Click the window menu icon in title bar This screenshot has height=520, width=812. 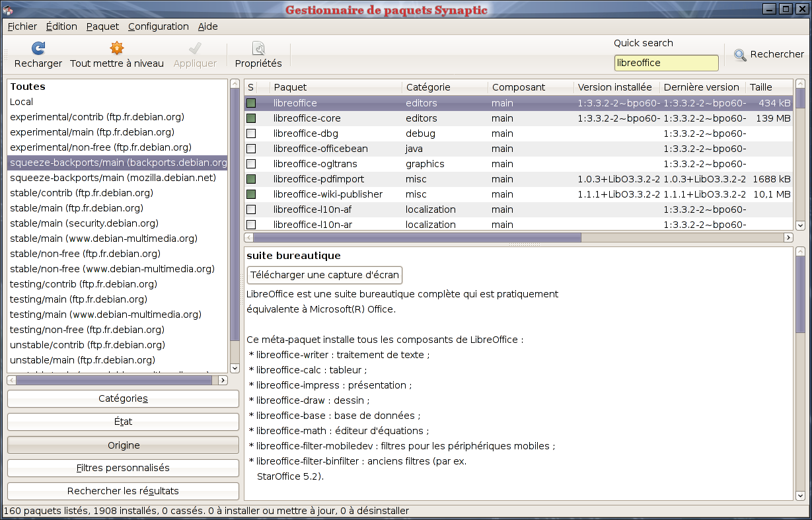coord(8,9)
